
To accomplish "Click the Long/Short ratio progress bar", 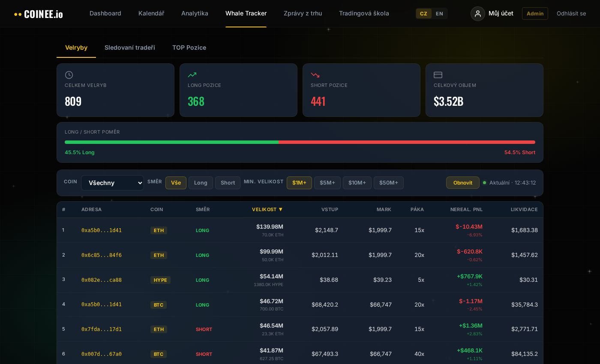I will click(x=300, y=142).
